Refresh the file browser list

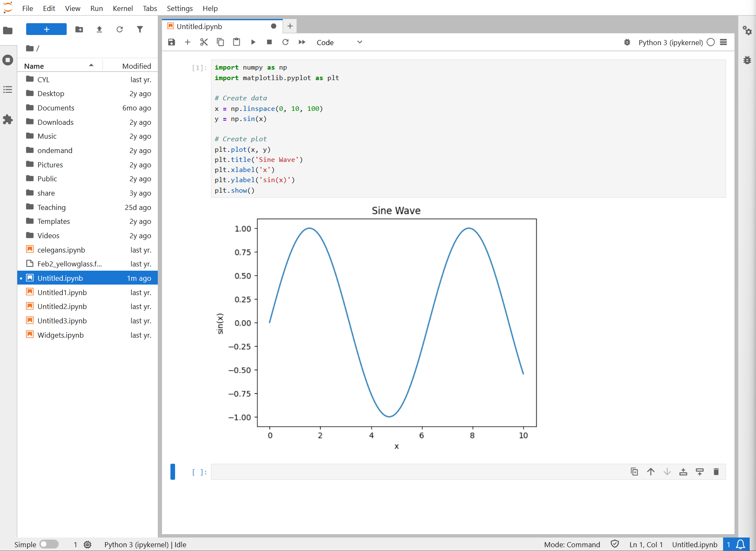click(120, 29)
